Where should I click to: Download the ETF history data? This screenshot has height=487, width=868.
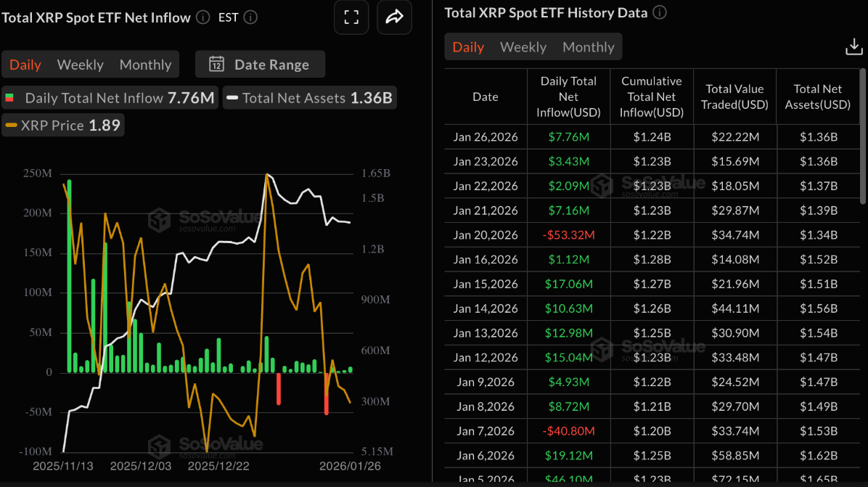pos(853,46)
